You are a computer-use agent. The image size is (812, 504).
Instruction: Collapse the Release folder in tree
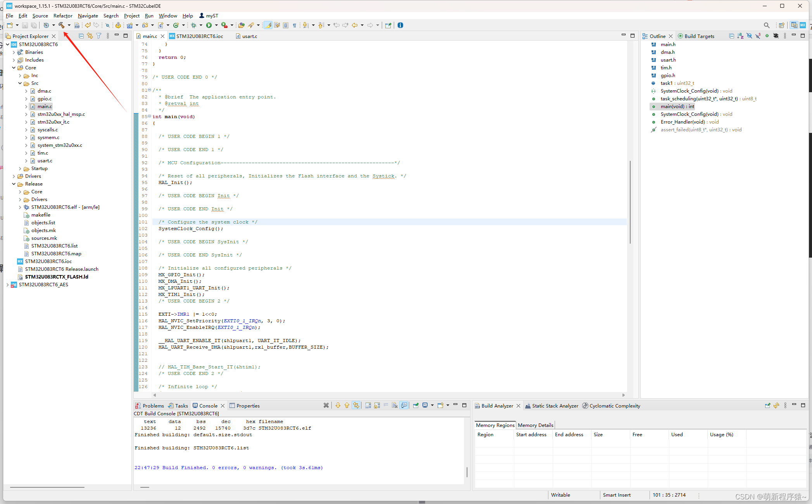pos(14,184)
